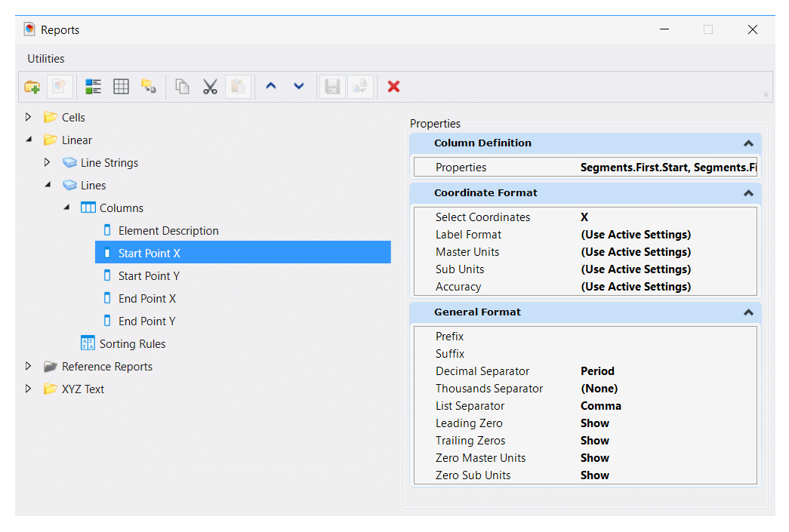Click the Coordinate Format section header

585,193
